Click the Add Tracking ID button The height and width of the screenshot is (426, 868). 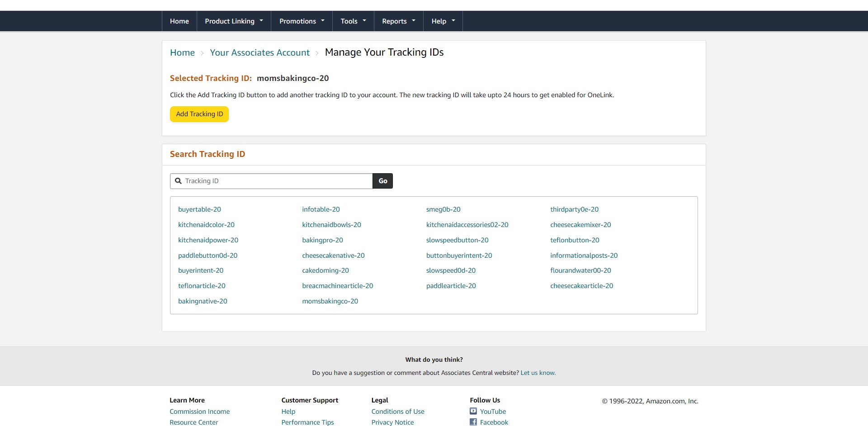[x=199, y=114]
